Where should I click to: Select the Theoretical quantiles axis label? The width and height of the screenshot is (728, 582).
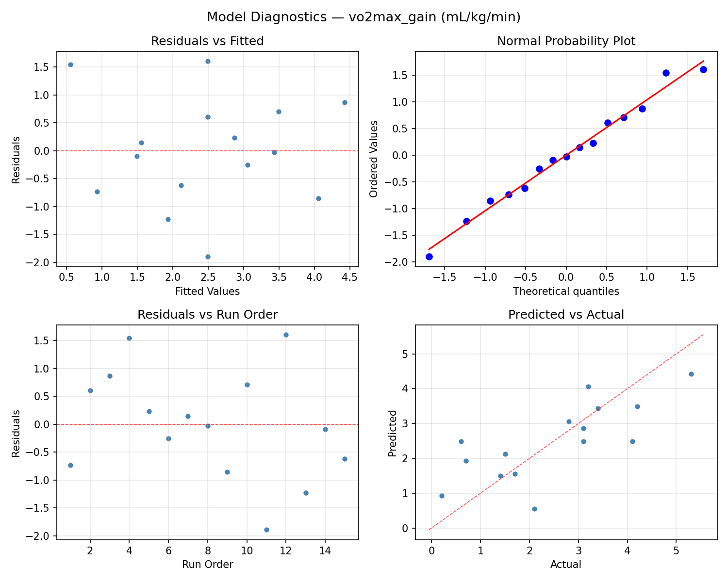click(565, 291)
